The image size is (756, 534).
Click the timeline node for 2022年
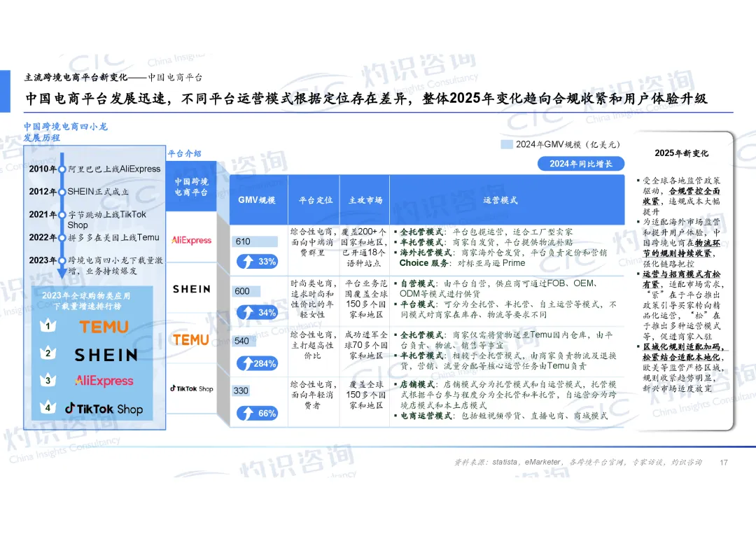62,237
